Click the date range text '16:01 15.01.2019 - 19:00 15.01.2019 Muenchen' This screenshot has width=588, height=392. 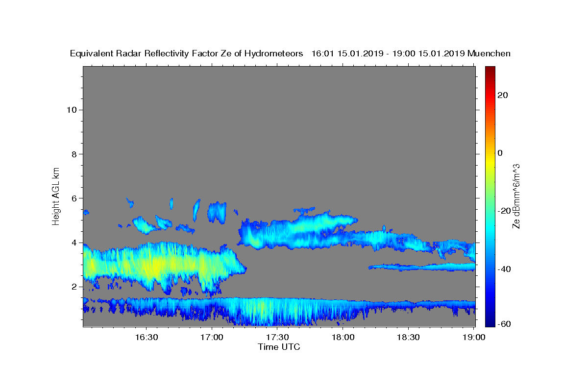[x=411, y=54]
